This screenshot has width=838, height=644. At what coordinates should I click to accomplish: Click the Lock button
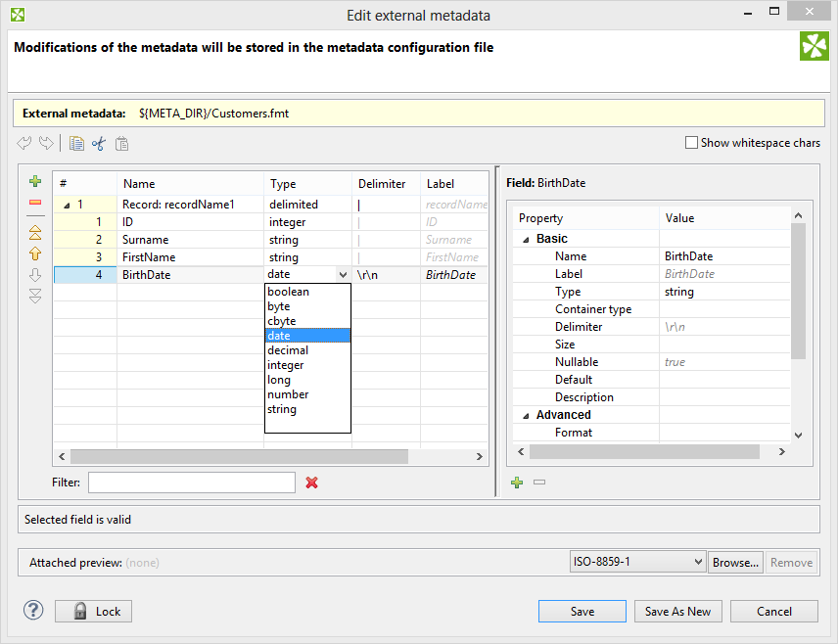(94, 611)
